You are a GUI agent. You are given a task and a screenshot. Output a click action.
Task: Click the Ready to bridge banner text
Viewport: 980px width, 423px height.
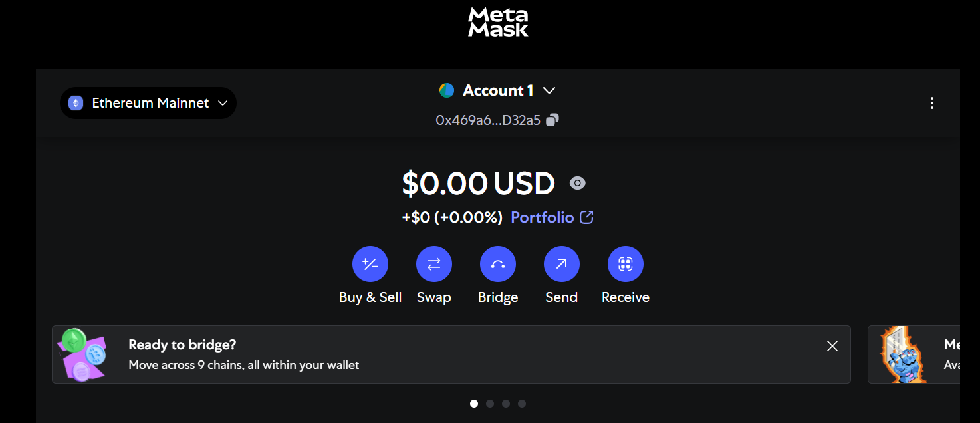coord(243,354)
